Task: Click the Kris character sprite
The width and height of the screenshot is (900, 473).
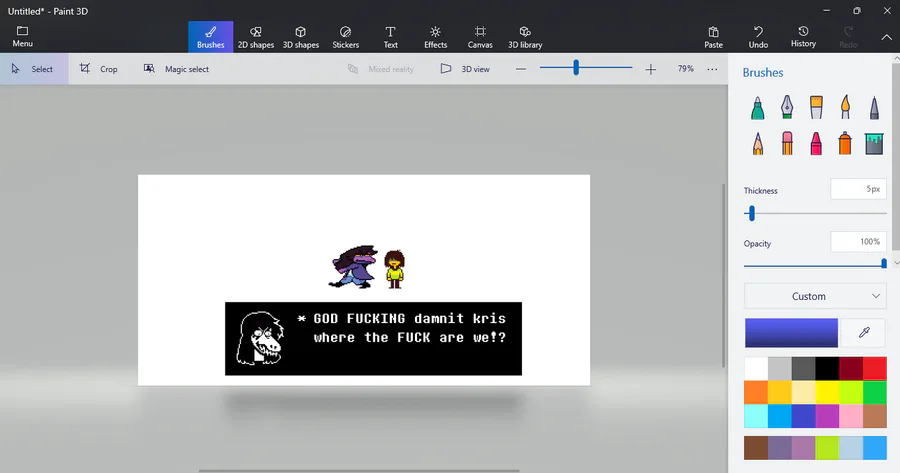Action: pyautogui.click(x=394, y=269)
